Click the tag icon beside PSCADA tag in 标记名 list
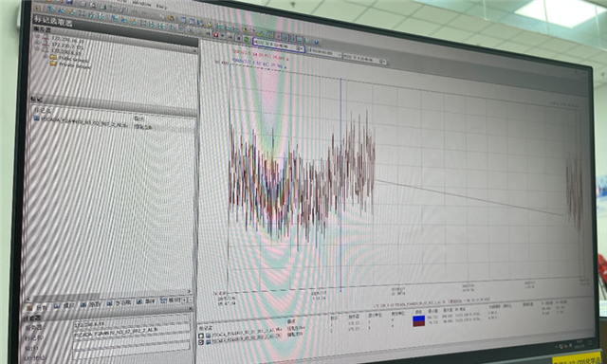The width and height of the screenshot is (607, 364). 36,118
